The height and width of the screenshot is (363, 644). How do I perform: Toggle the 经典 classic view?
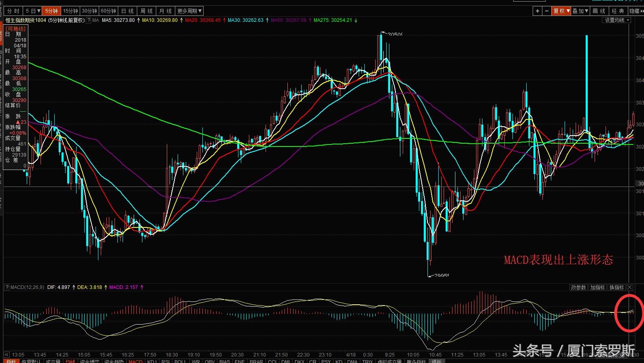coord(617,11)
